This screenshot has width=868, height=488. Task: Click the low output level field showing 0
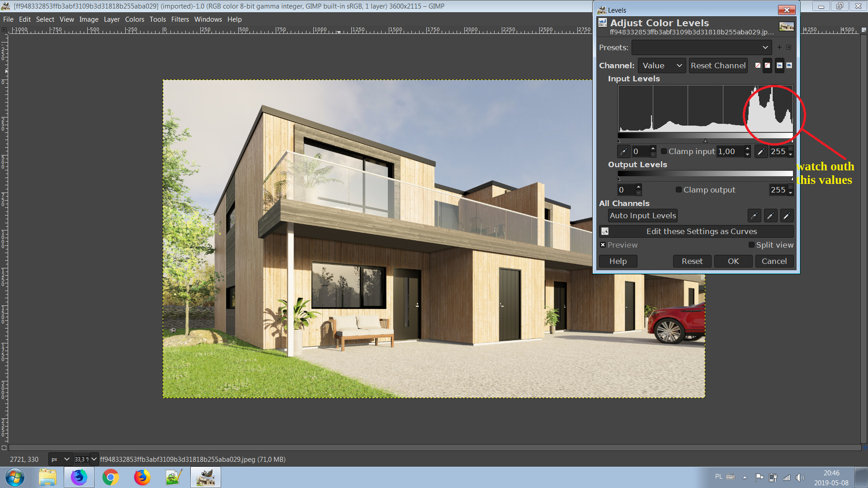click(626, 190)
